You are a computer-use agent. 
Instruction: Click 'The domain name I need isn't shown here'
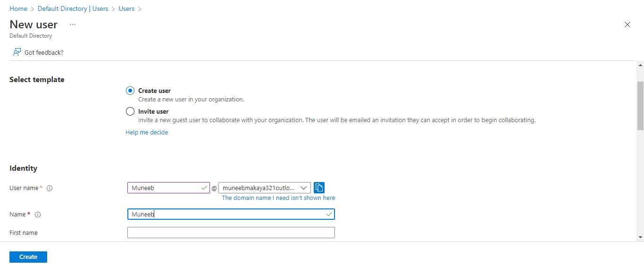278,198
